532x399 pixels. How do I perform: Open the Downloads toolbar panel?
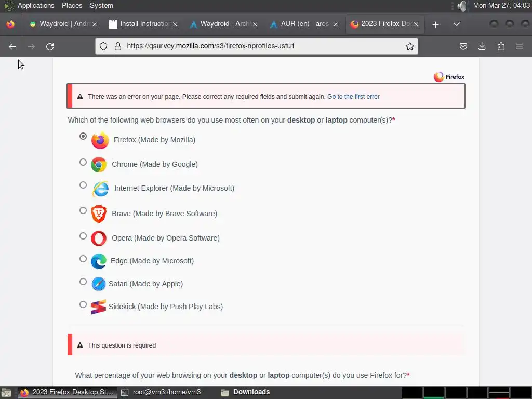point(482,46)
